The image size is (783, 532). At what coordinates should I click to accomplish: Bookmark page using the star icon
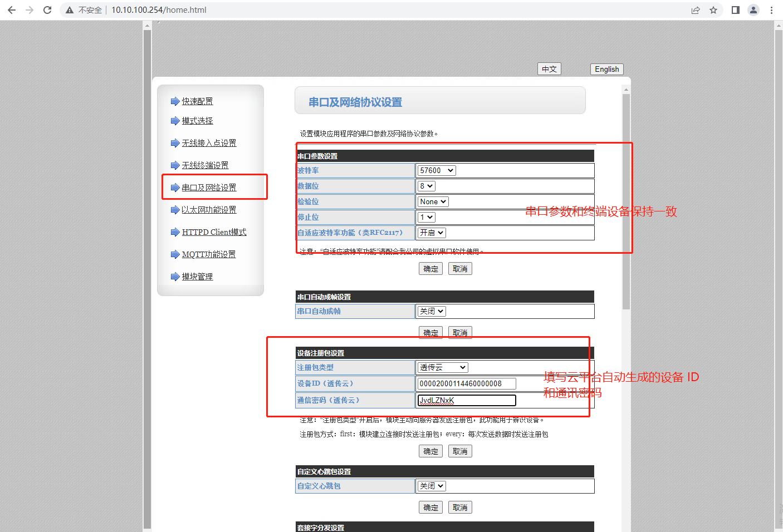click(713, 10)
